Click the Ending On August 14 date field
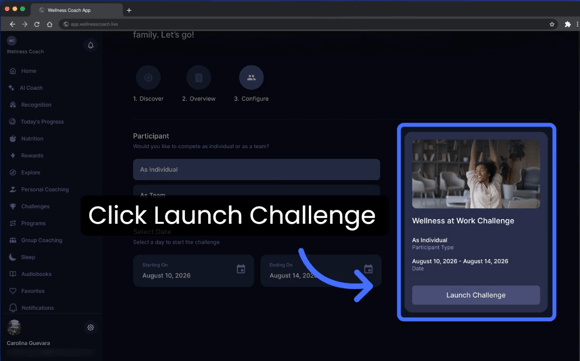The height and width of the screenshot is (361, 580). pos(321,271)
